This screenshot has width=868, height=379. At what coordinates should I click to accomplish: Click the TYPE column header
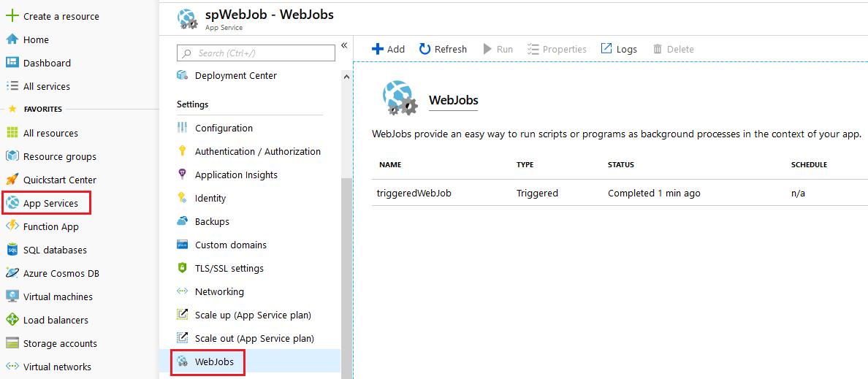[x=525, y=165]
